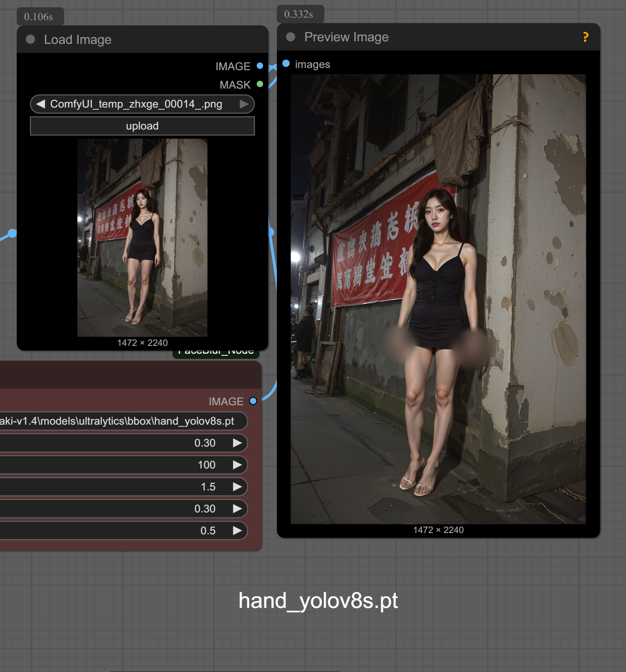The image size is (626, 672).
Task: Click the IMAGE output port on red node
Action: click(253, 401)
